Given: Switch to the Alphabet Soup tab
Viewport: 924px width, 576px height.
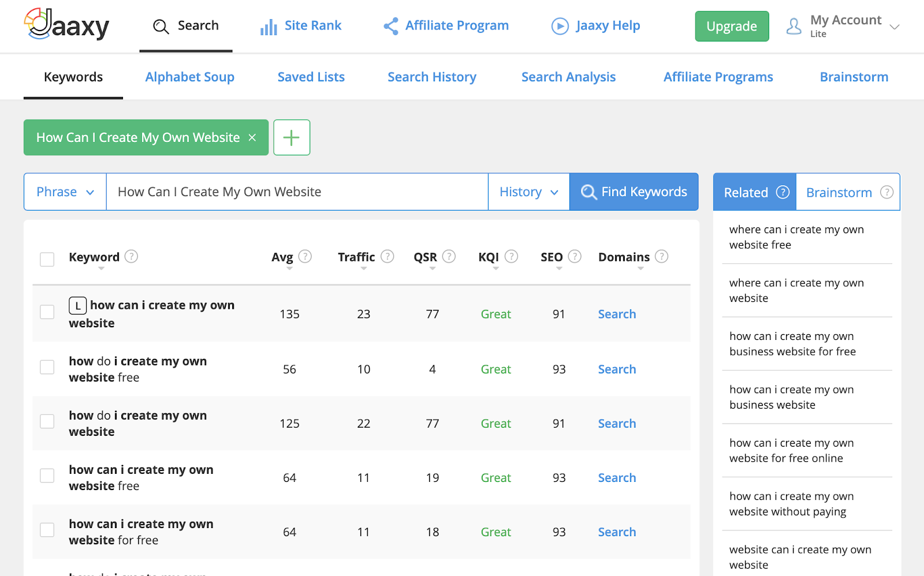Looking at the screenshot, I should point(190,77).
